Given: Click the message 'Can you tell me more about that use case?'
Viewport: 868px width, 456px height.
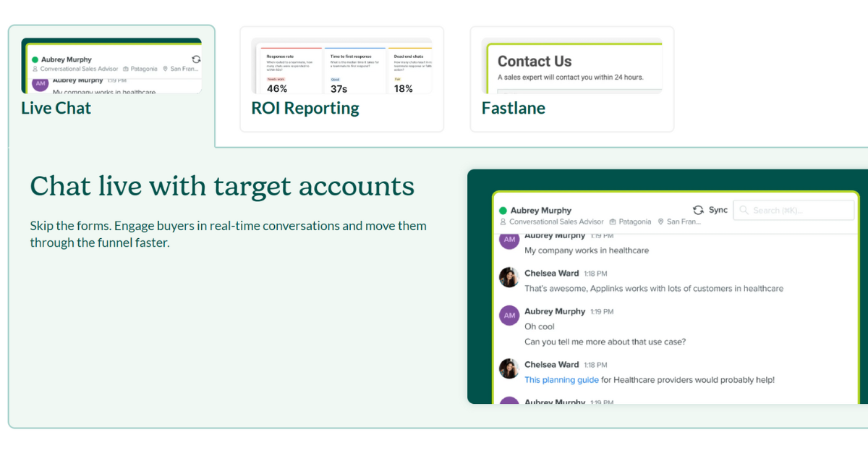Looking at the screenshot, I should (605, 342).
